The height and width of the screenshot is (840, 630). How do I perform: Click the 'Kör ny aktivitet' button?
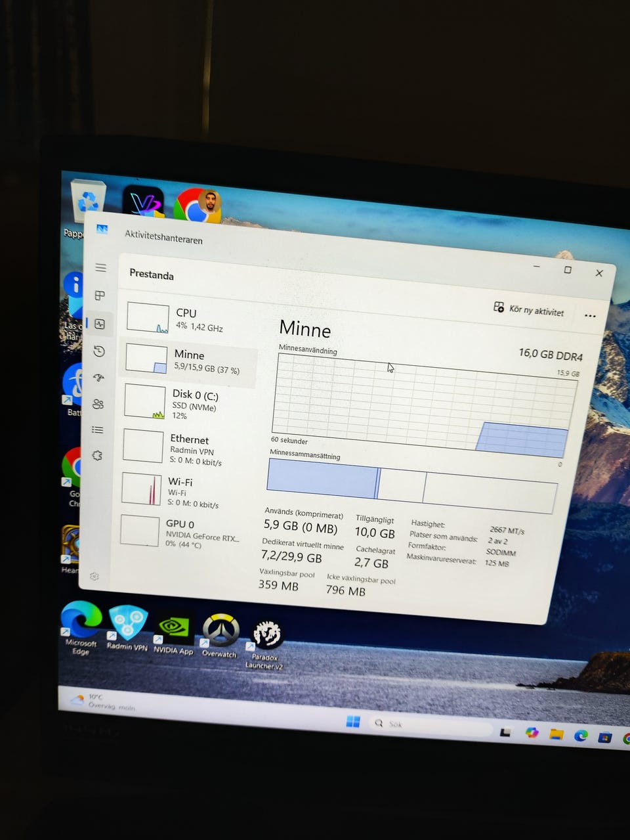[x=528, y=309]
